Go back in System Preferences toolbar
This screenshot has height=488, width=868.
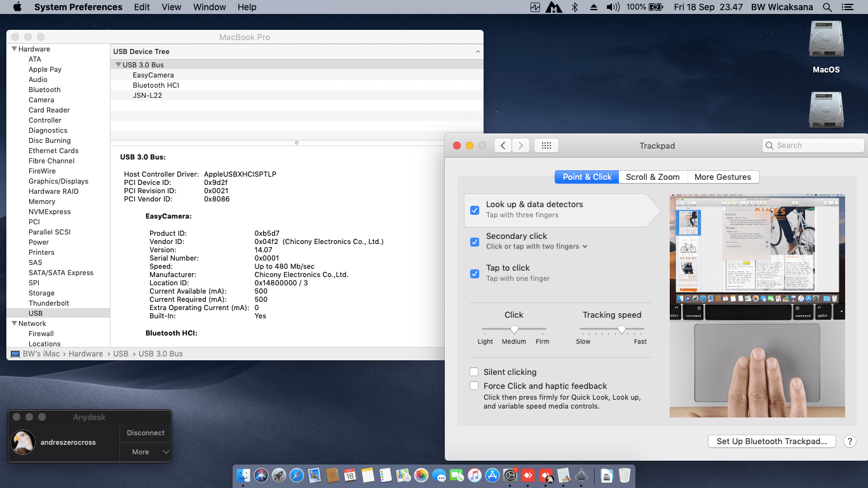503,146
